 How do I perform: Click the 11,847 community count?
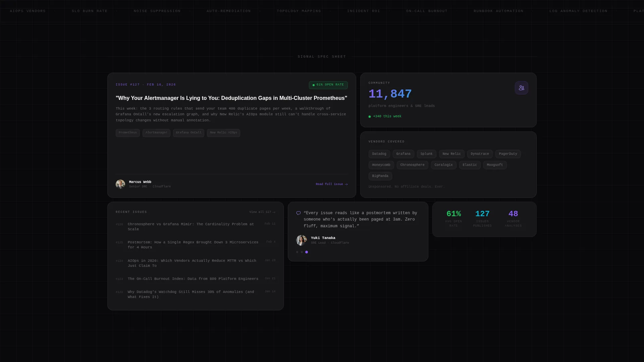pyautogui.click(x=390, y=94)
